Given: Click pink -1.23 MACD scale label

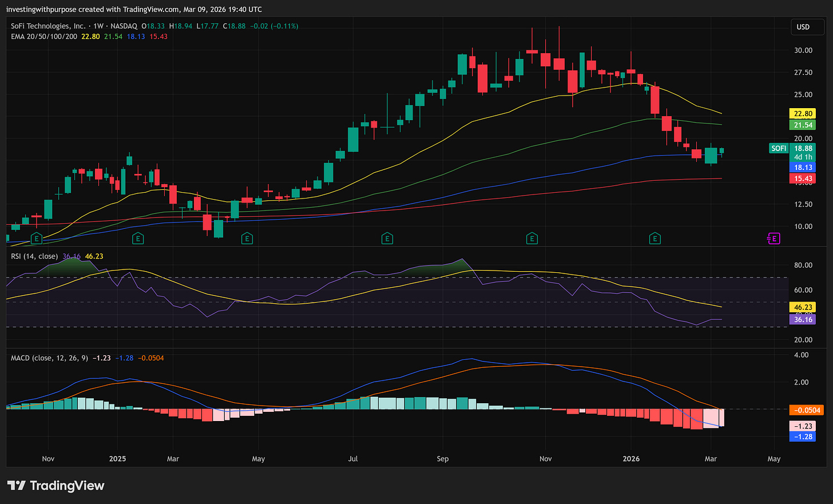Looking at the screenshot, I should pos(803,426).
